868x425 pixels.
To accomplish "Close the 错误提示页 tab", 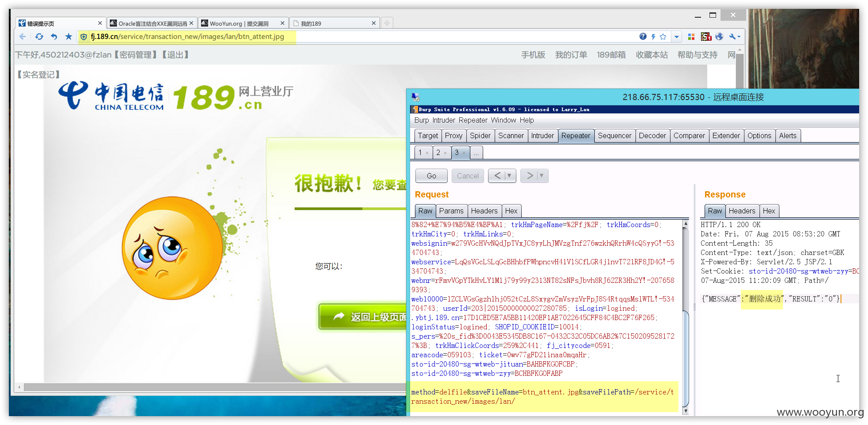I will point(100,23).
